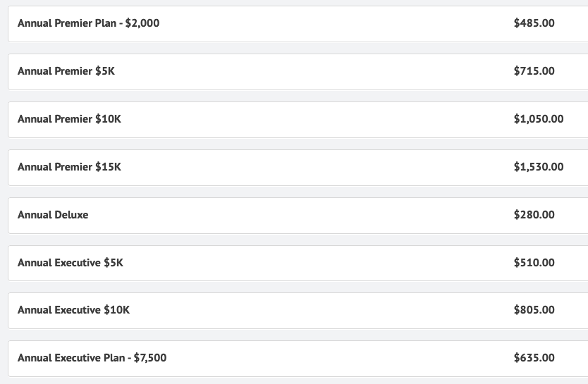Click the Annual Executive $10K plan name
Image resolution: width=588 pixels, height=384 pixels.
(73, 310)
